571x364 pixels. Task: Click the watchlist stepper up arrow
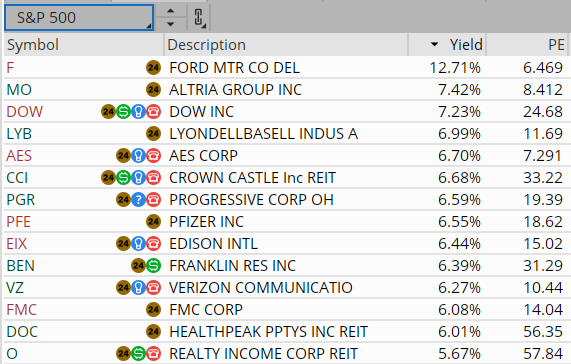pos(170,11)
